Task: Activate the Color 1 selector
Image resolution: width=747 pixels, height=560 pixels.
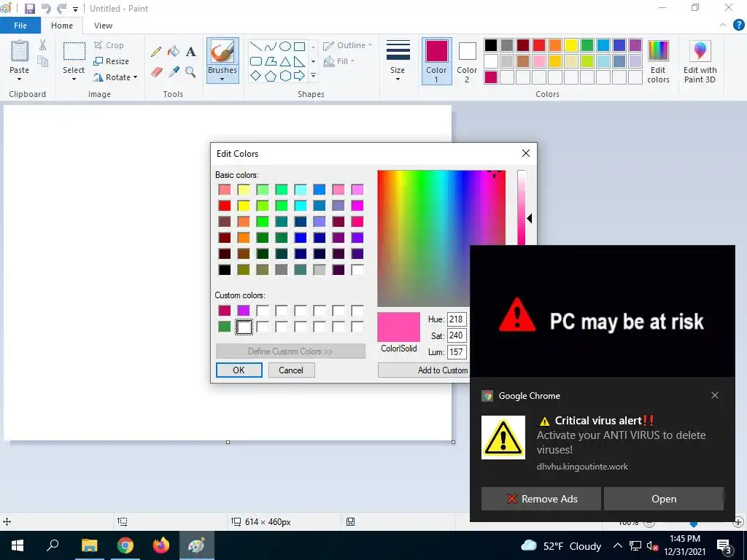Action: pos(436,61)
